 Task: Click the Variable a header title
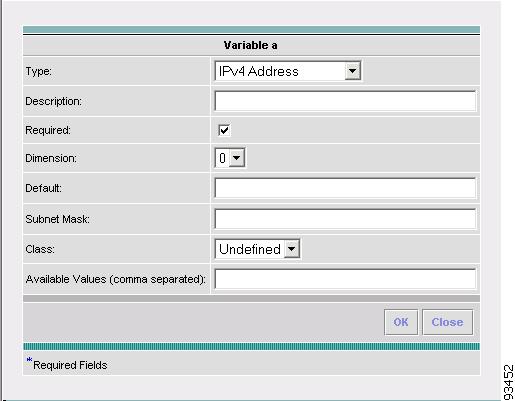(250, 45)
